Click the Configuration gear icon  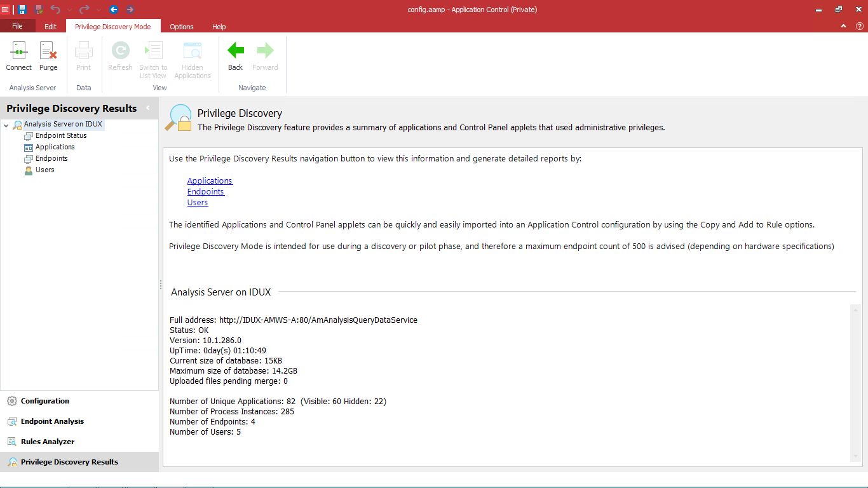coord(12,401)
